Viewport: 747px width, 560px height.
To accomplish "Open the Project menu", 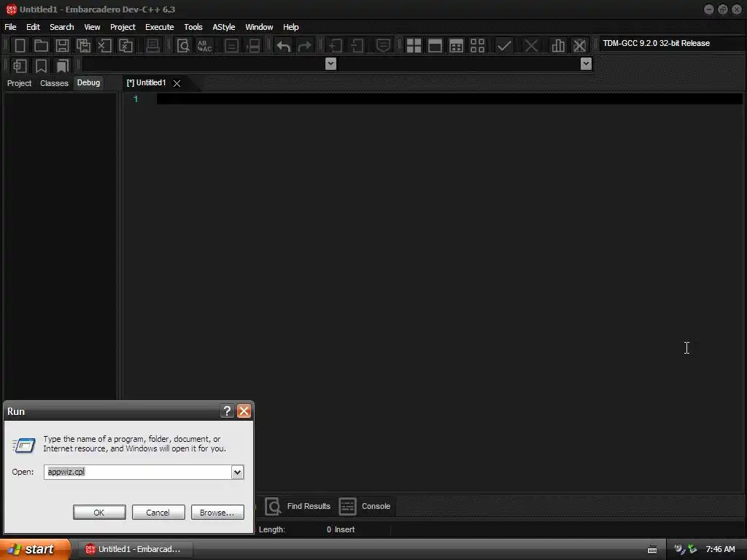I will tap(123, 27).
